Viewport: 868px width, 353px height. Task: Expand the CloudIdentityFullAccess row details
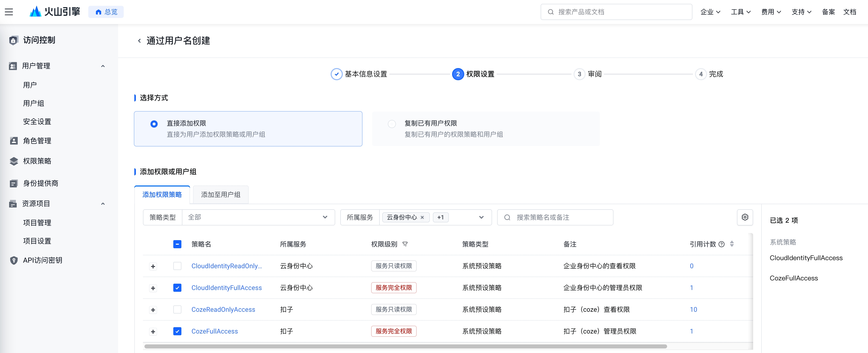(153, 288)
